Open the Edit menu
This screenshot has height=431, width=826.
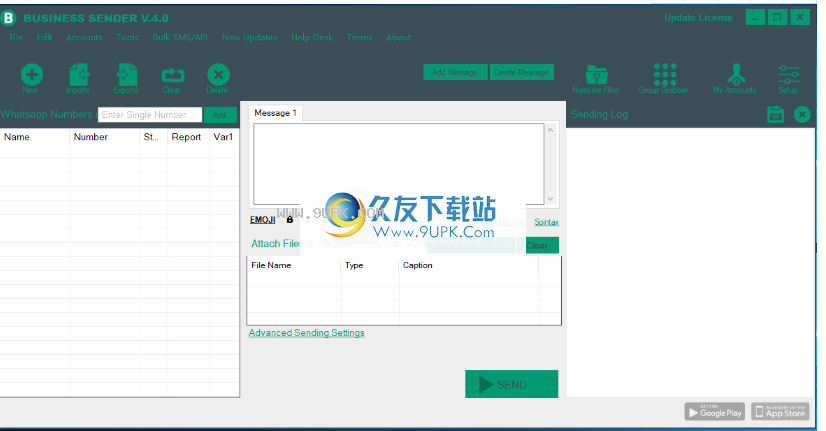(44, 37)
